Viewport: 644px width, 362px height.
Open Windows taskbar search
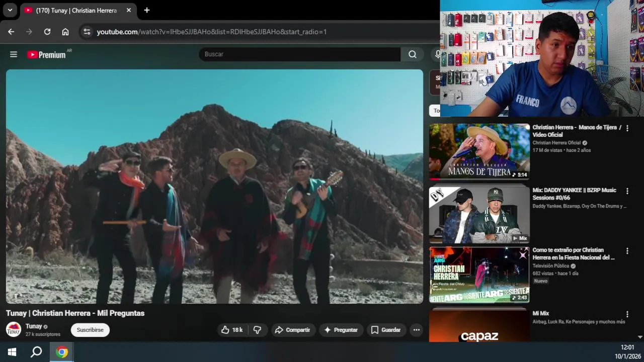(36, 352)
